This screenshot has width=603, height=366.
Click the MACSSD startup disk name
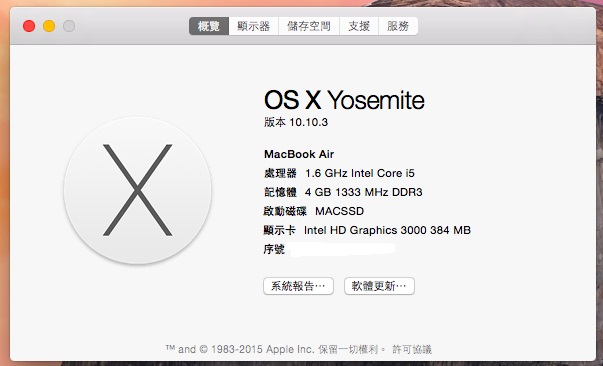click(340, 211)
